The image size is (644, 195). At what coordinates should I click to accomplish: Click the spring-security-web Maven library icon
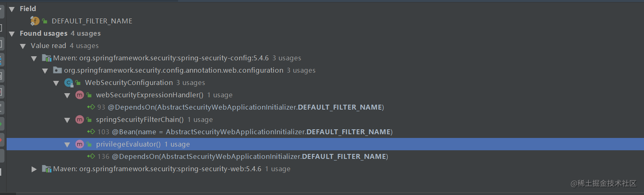tap(46, 169)
